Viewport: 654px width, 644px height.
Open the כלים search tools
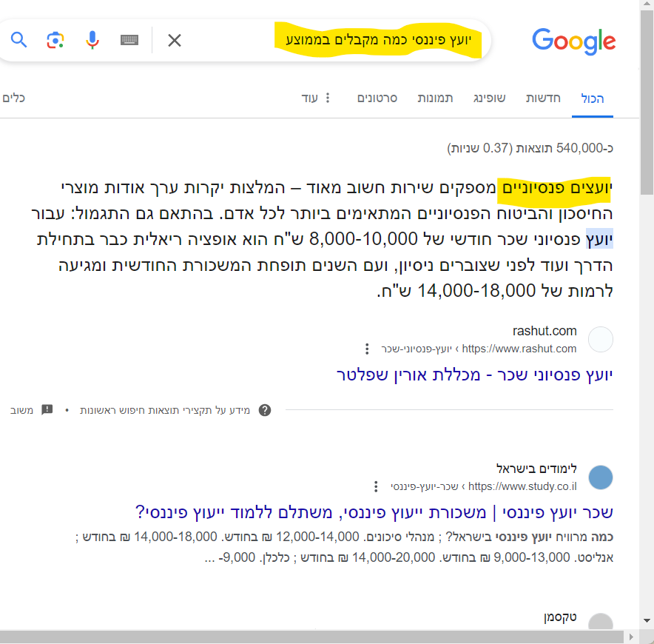(x=14, y=98)
